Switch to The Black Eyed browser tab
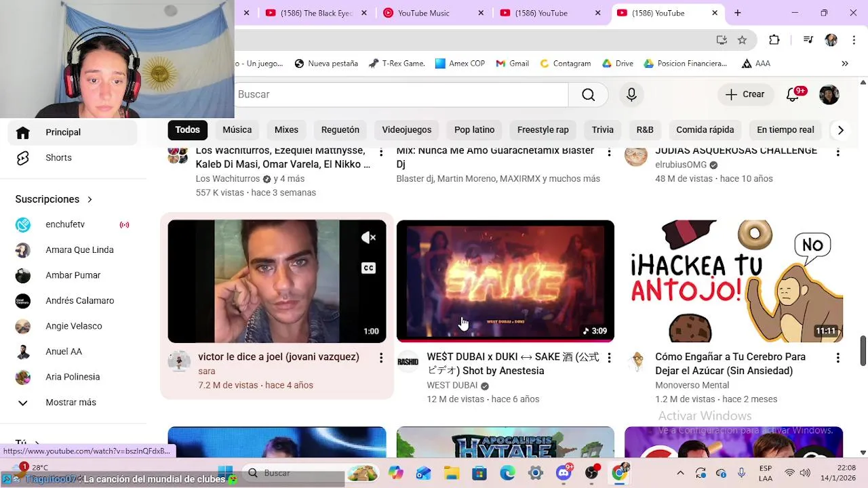 [x=317, y=13]
